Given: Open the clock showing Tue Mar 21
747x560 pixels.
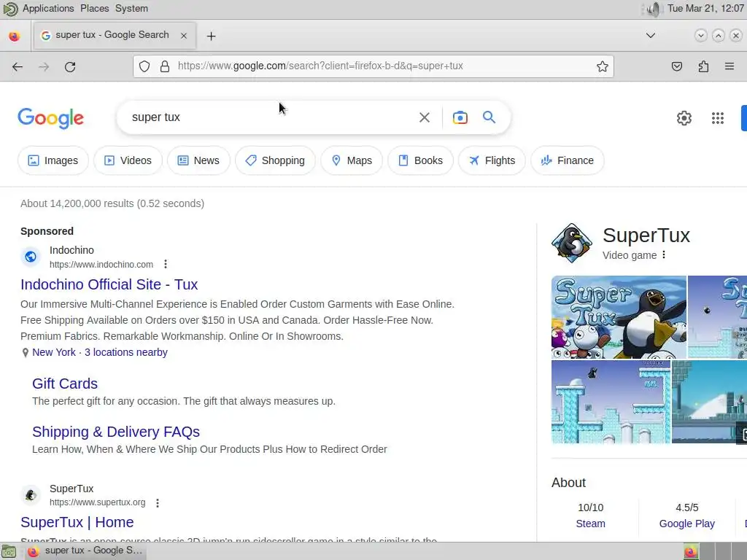Looking at the screenshot, I should click(x=705, y=9).
